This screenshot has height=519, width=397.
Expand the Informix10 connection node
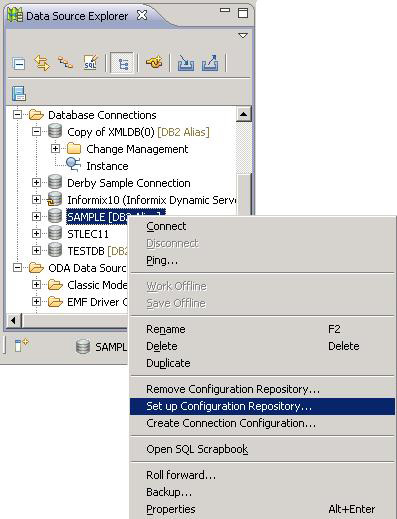(x=36, y=200)
